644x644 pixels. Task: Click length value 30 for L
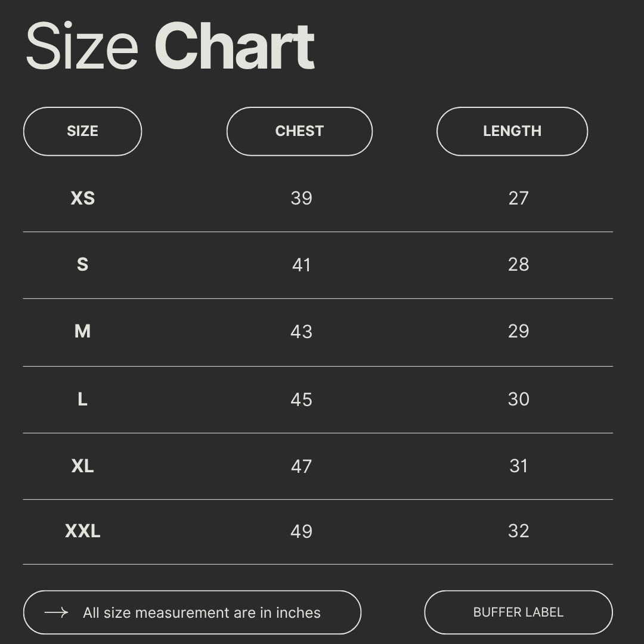tap(518, 399)
